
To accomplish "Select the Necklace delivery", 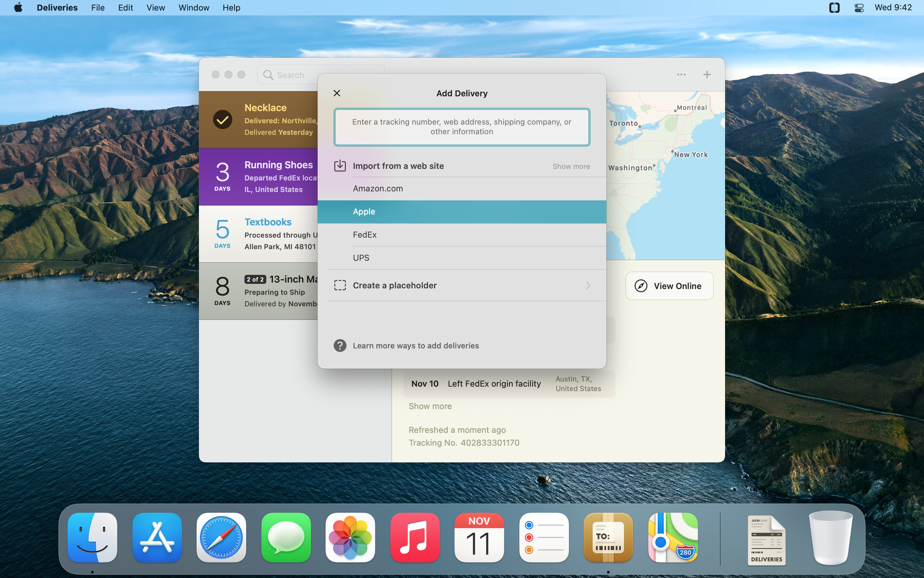I will click(x=258, y=120).
